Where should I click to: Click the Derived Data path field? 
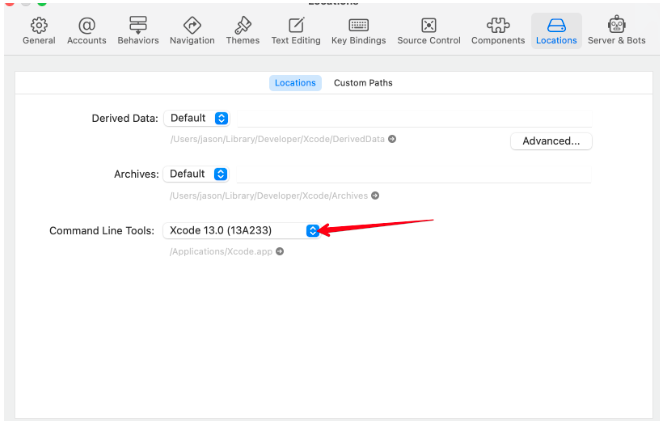coord(415,119)
